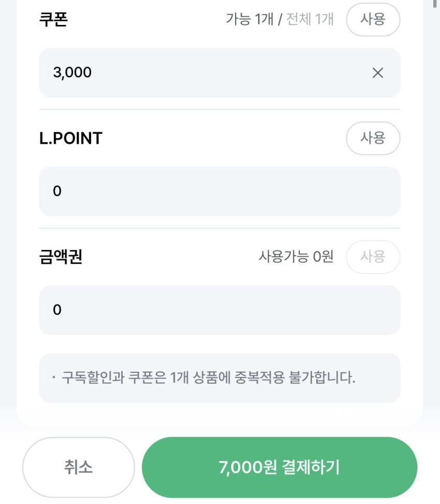Image resolution: width=440 pixels, height=504 pixels.
Task: Clear the 3,000 coupon amount with X icon
Action: (378, 73)
